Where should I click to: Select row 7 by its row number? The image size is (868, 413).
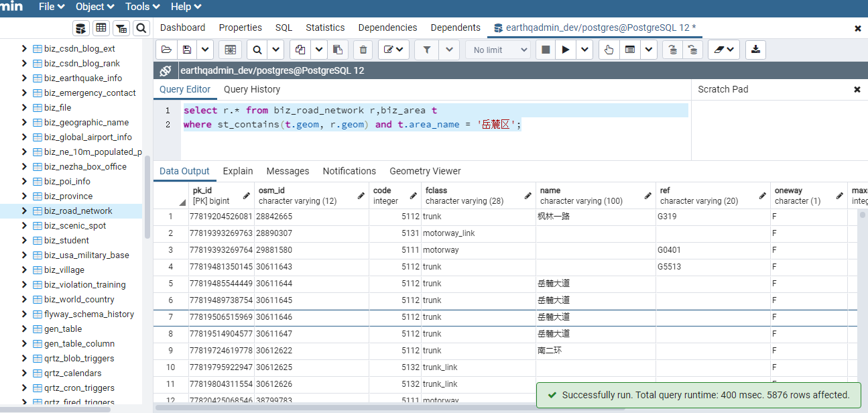[171, 316]
